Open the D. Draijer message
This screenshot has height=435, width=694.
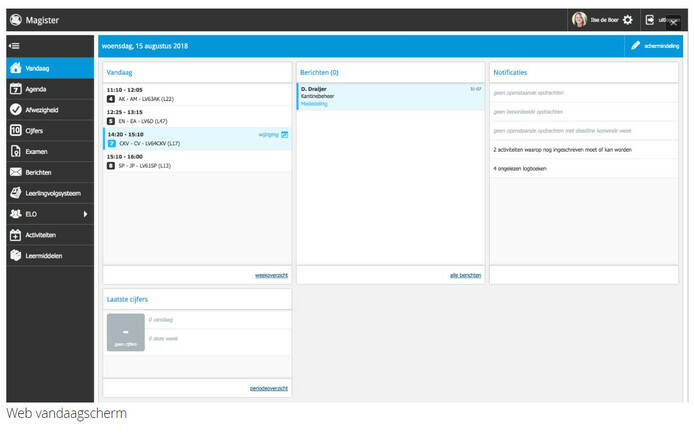391,96
